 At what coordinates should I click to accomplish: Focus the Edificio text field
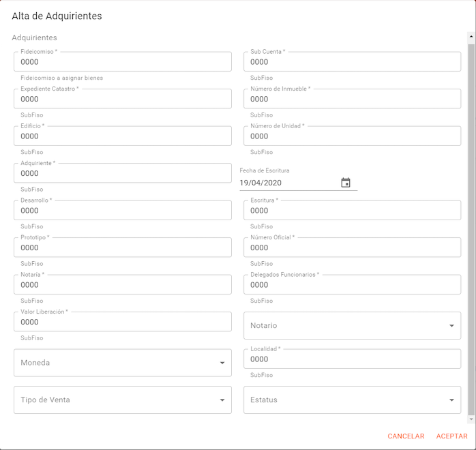(122, 136)
